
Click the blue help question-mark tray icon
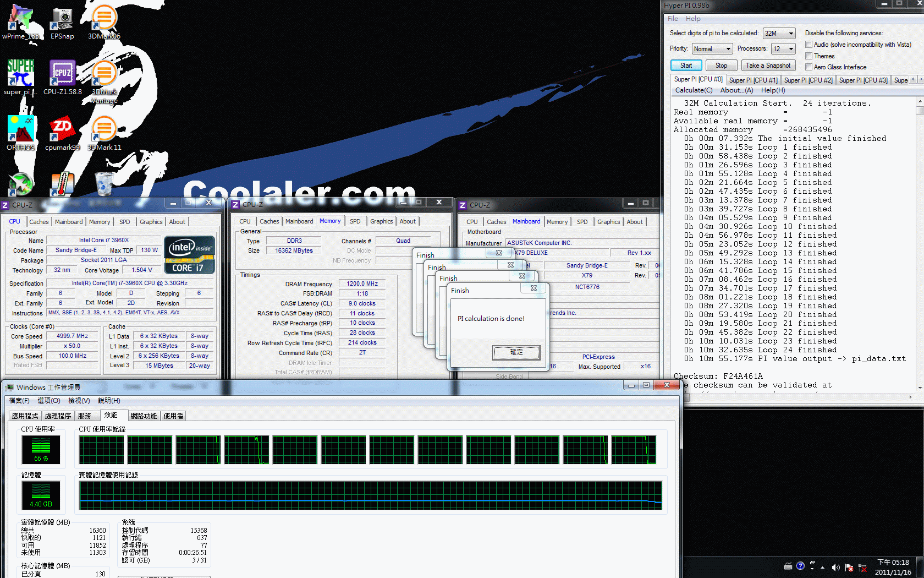pos(800,566)
